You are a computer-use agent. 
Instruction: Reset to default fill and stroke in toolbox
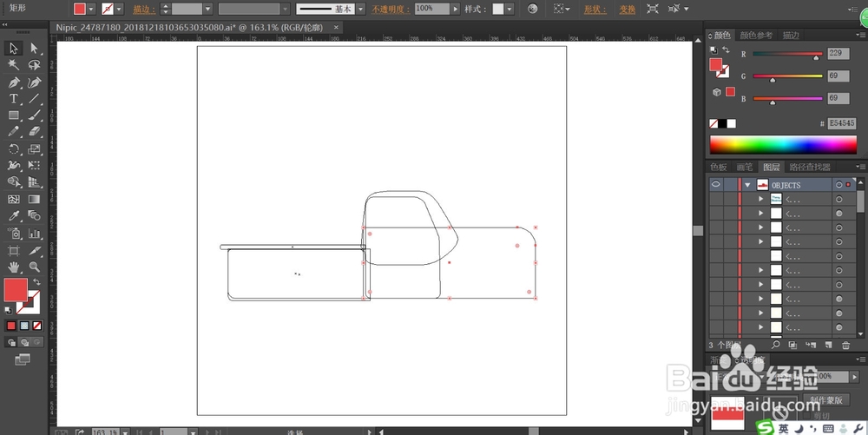pos(9,311)
